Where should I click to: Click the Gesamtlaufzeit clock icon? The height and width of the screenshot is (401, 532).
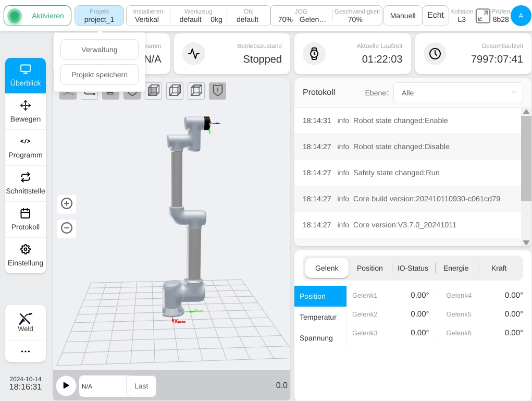pyautogui.click(x=435, y=54)
